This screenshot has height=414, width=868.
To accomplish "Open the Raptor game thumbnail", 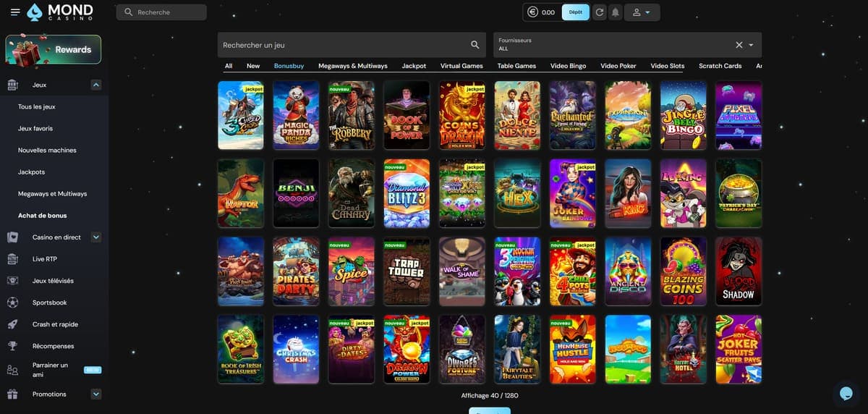I will click(x=240, y=193).
